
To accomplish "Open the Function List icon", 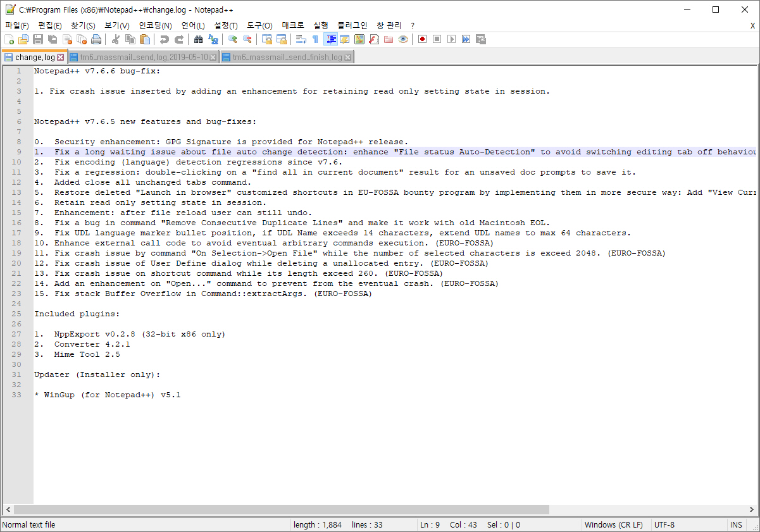I will [374, 39].
